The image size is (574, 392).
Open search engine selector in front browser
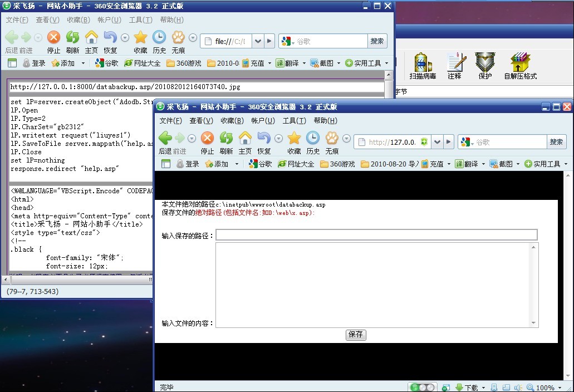point(468,142)
